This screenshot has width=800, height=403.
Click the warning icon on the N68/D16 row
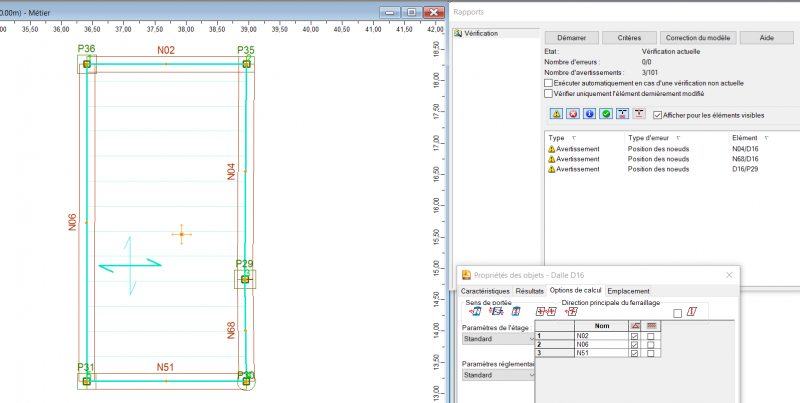coord(551,159)
